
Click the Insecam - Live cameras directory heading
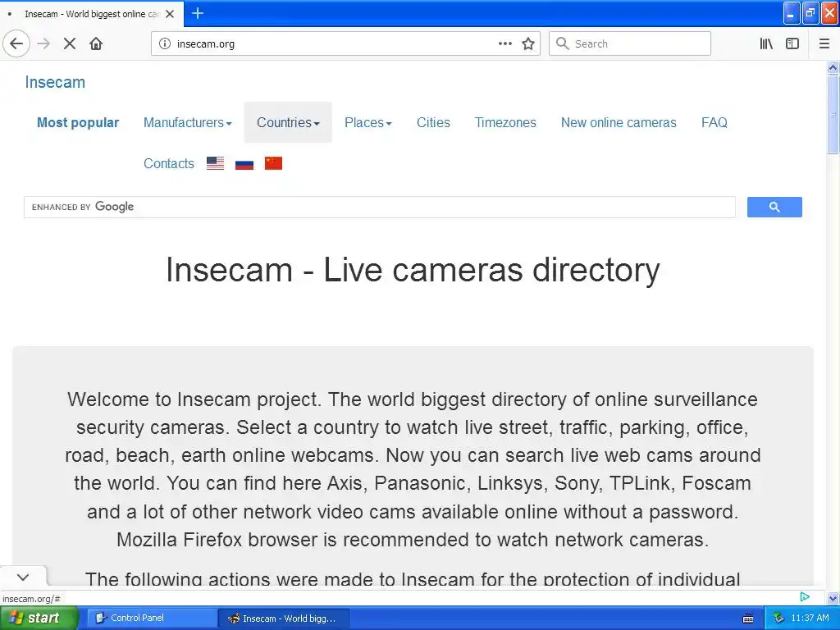coord(413,269)
